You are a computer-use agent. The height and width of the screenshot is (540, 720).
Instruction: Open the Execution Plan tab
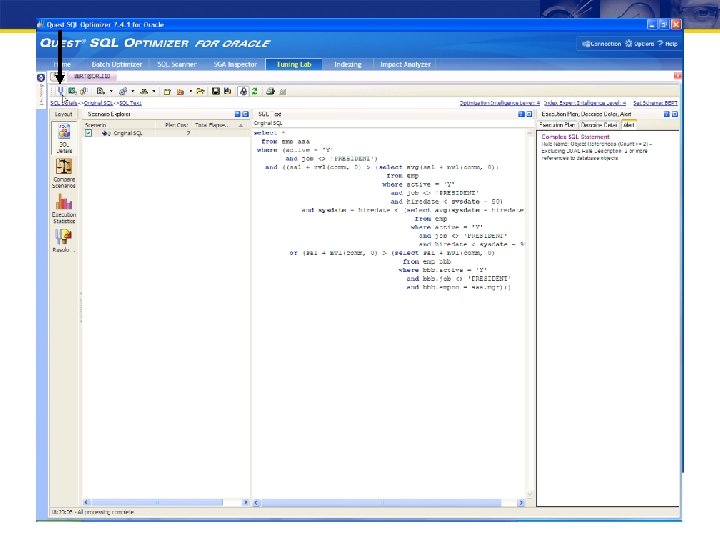(557, 124)
